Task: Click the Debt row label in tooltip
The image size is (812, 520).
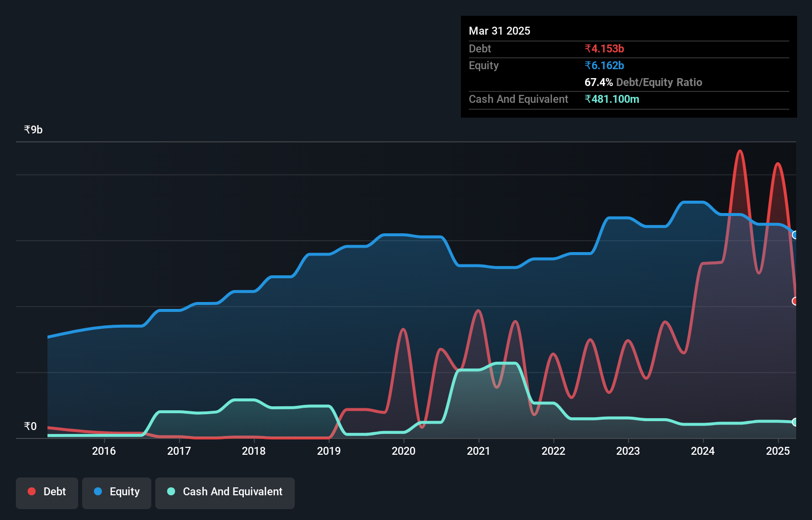Action: (x=480, y=48)
